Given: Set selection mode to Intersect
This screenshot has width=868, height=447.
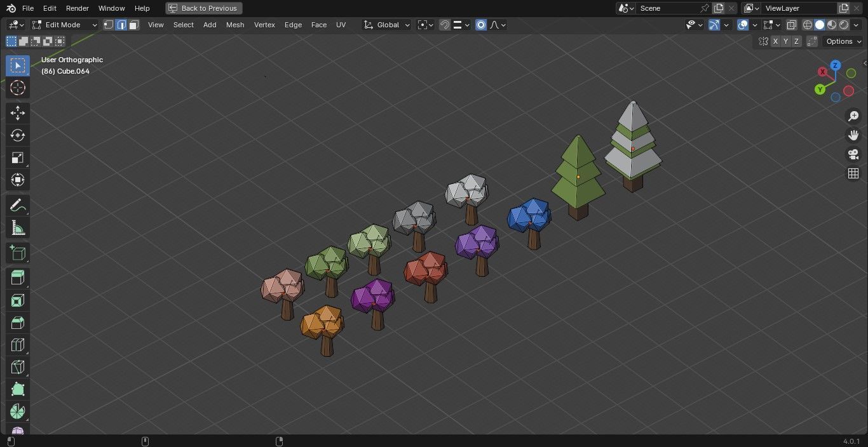Looking at the screenshot, I should click(60, 41).
